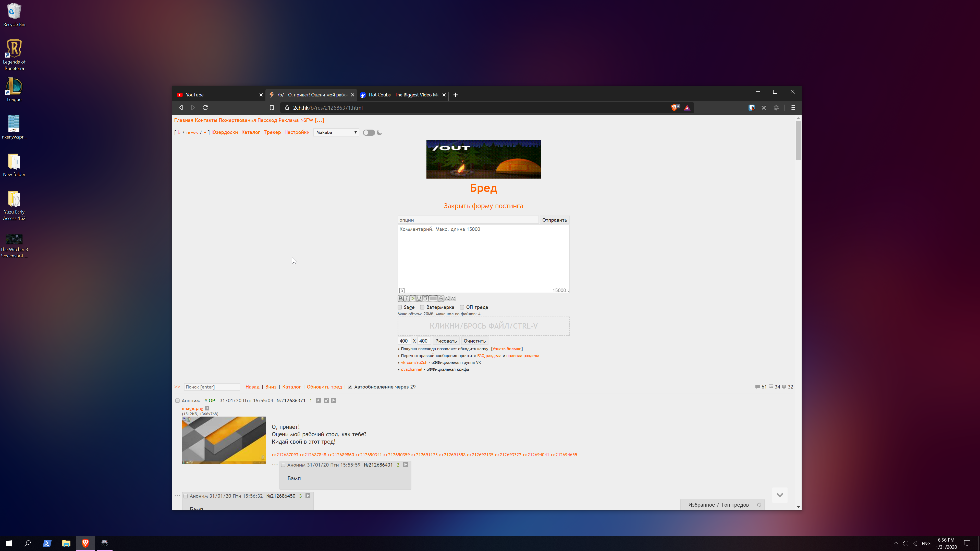980x551 pixels.
Task: Select OP post №212686371 checkbox
Action: point(177,401)
